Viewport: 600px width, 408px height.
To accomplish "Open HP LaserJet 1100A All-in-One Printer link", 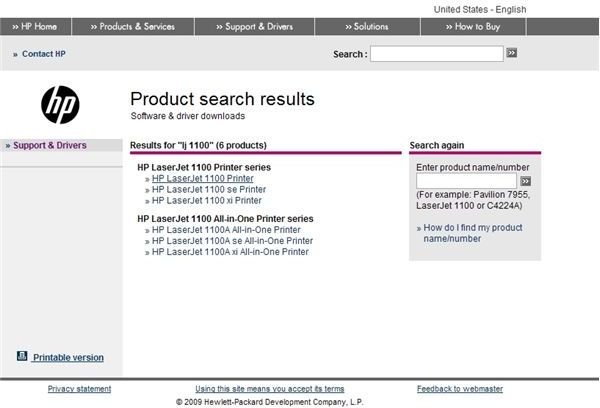I will coord(226,230).
